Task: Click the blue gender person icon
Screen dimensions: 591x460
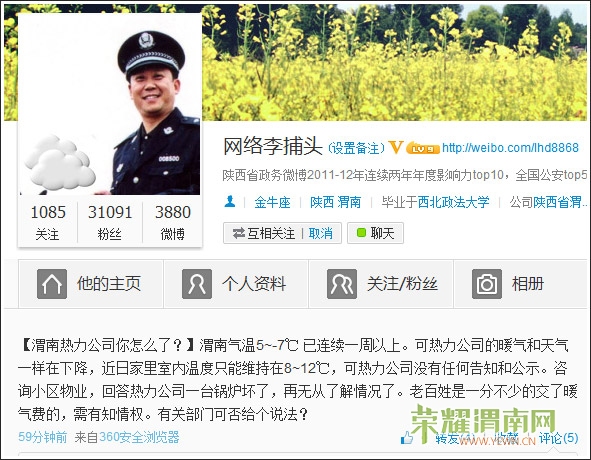Action: click(x=230, y=202)
